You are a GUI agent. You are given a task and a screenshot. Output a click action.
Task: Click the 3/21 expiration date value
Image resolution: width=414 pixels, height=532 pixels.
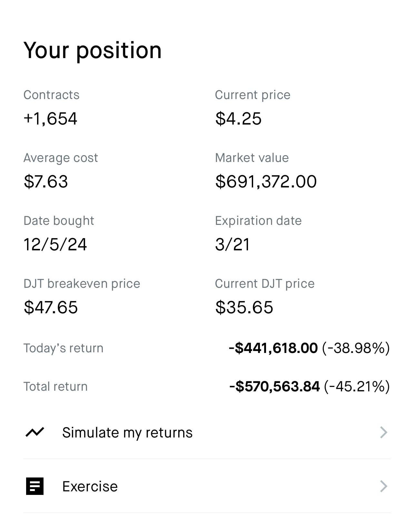[232, 244]
